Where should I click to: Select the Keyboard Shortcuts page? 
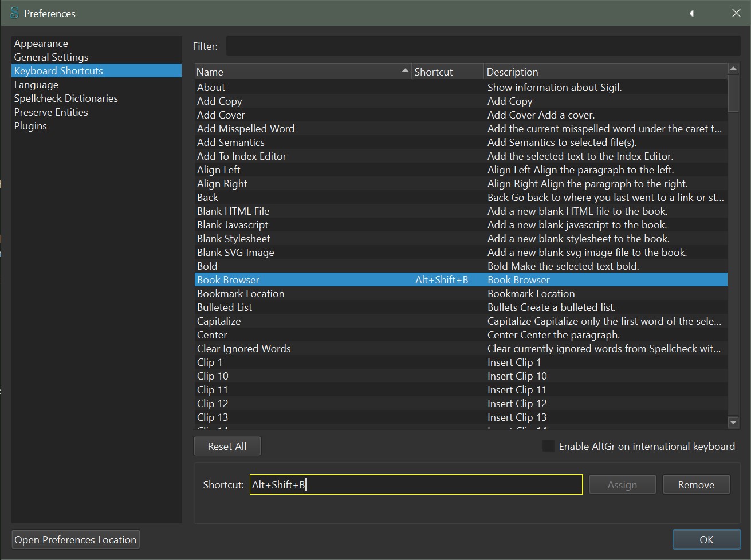coord(96,71)
